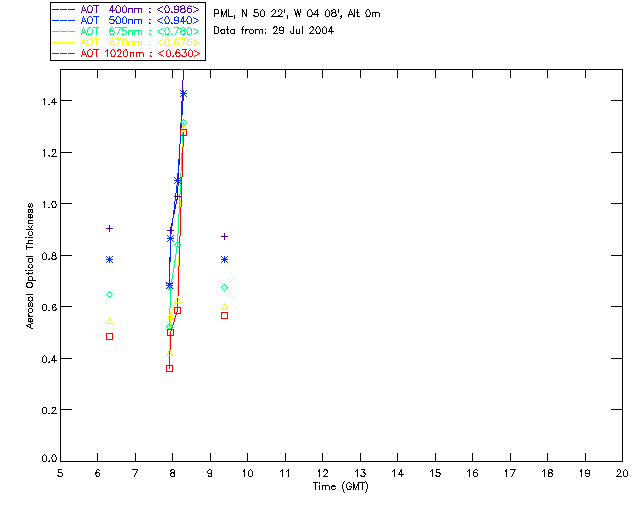640x512 pixels.
Task: Select the isolated green diamond marker after 9 GMT
Action: pyautogui.click(x=224, y=288)
